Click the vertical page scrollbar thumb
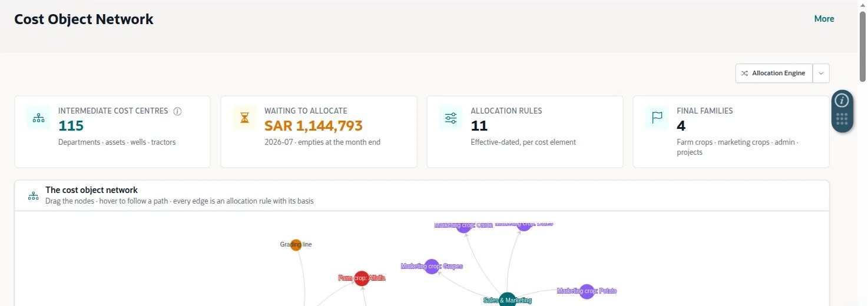The height and width of the screenshot is (306, 868). (863, 47)
